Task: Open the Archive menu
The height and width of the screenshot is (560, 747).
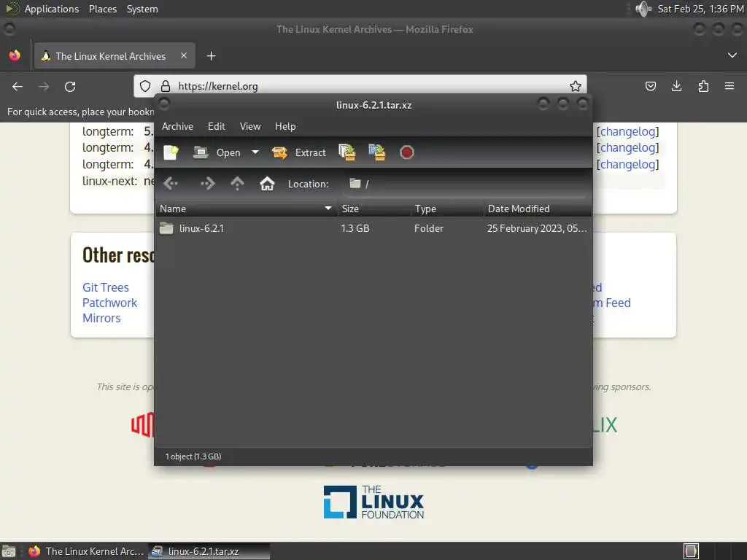Action: [178, 126]
